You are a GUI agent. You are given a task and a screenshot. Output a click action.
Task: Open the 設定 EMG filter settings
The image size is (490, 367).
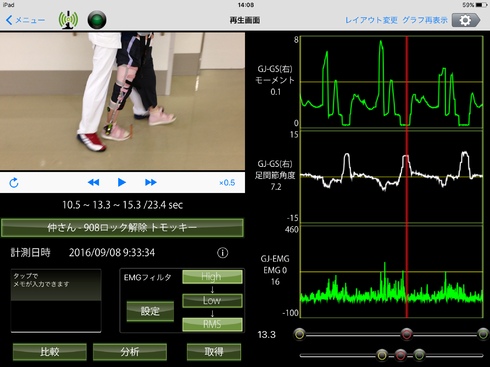[150, 311]
